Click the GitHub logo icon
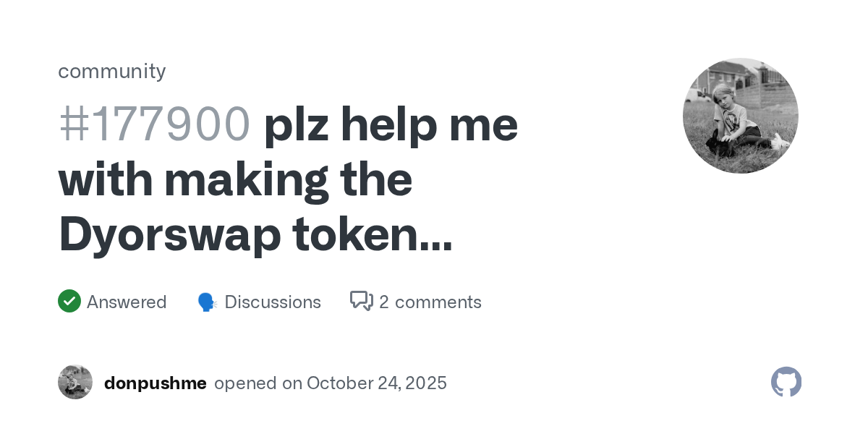The width and height of the screenshot is (868, 434). [x=786, y=382]
